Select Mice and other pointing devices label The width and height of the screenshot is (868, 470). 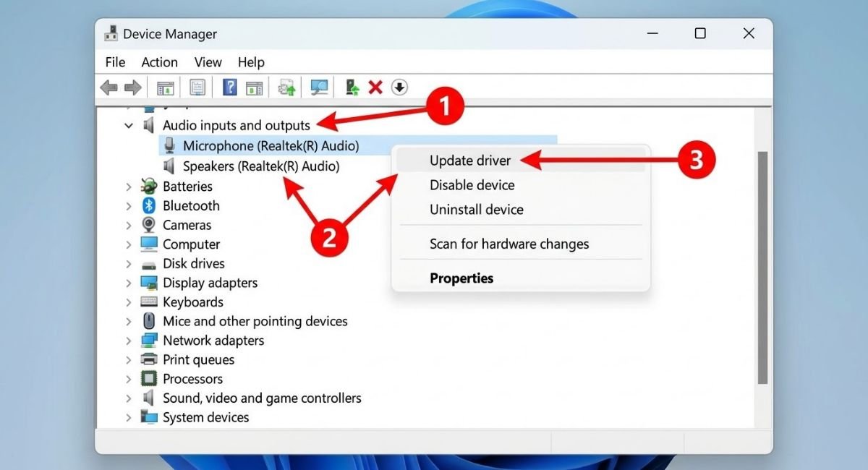(255, 321)
